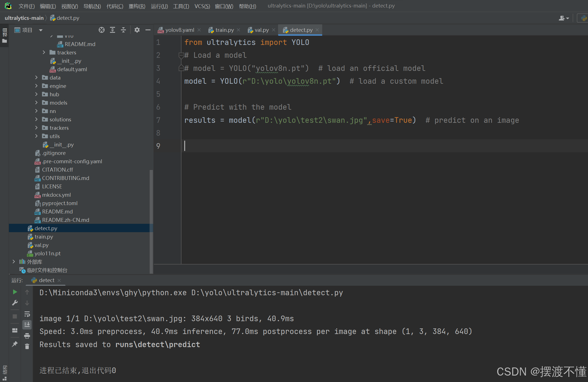Toggle pin tab in run panel

point(15,344)
